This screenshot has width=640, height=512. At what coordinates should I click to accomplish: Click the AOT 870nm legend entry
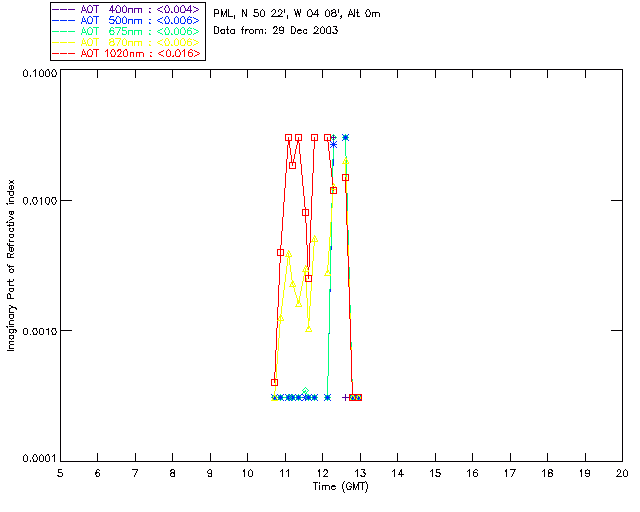click(x=126, y=42)
